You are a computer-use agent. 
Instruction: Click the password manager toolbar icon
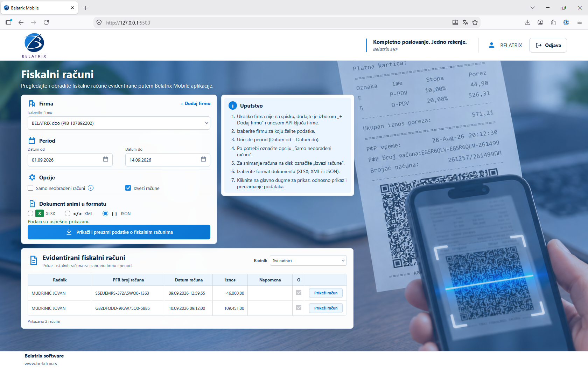(566, 22)
